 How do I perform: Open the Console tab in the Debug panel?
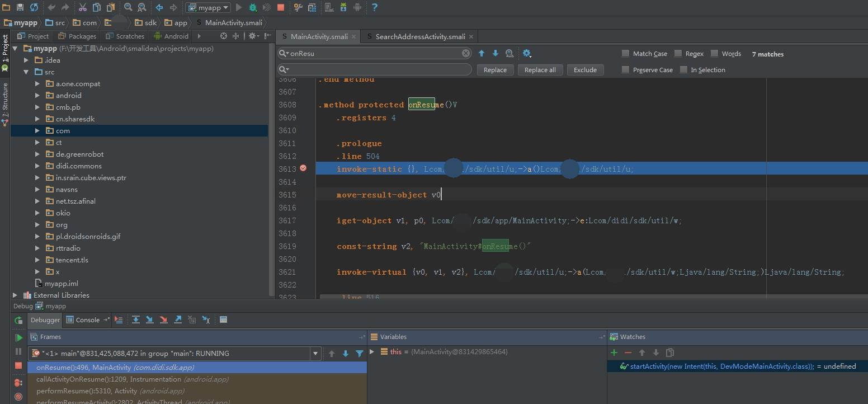point(83,320)
